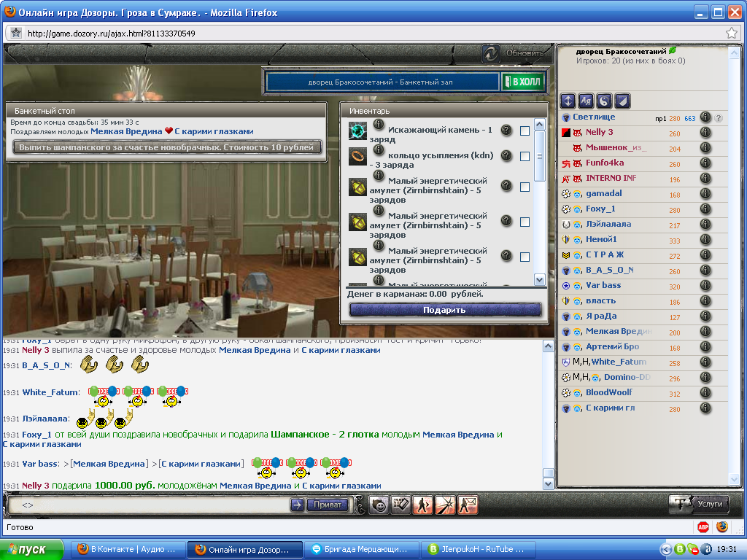Click White_Fatum name in chat log

(x=50, y=392)
